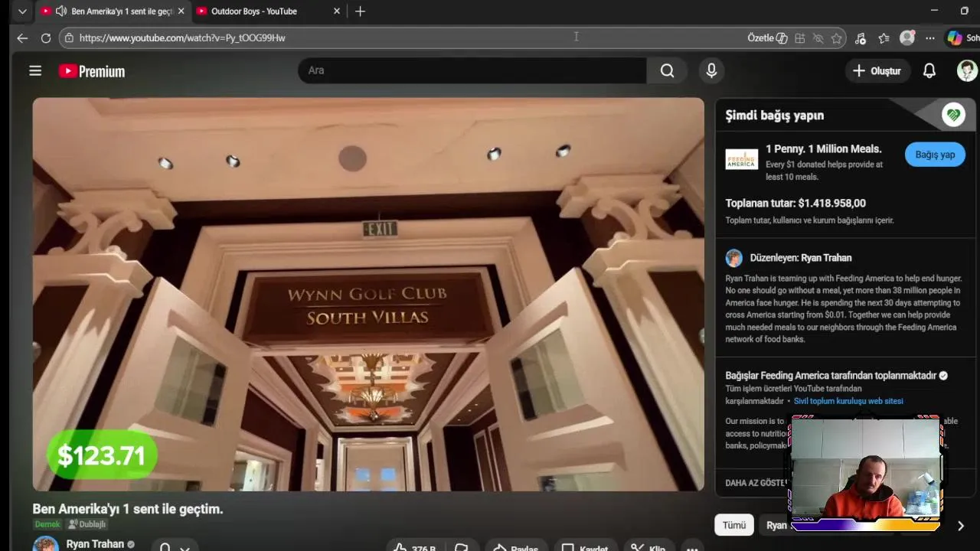
Task: Open the browser three-dot settings menu
Action: (930, 37)
